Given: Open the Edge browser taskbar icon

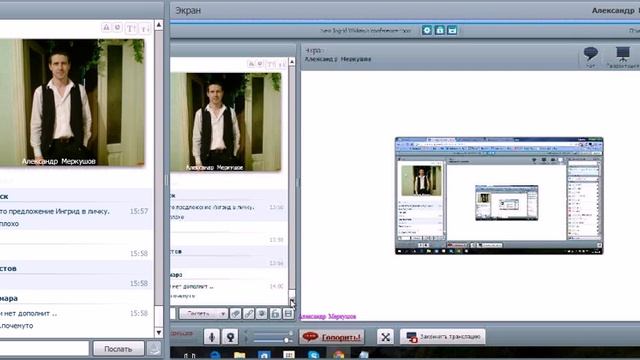Looking at the screenshot, I should coord(215,355).
